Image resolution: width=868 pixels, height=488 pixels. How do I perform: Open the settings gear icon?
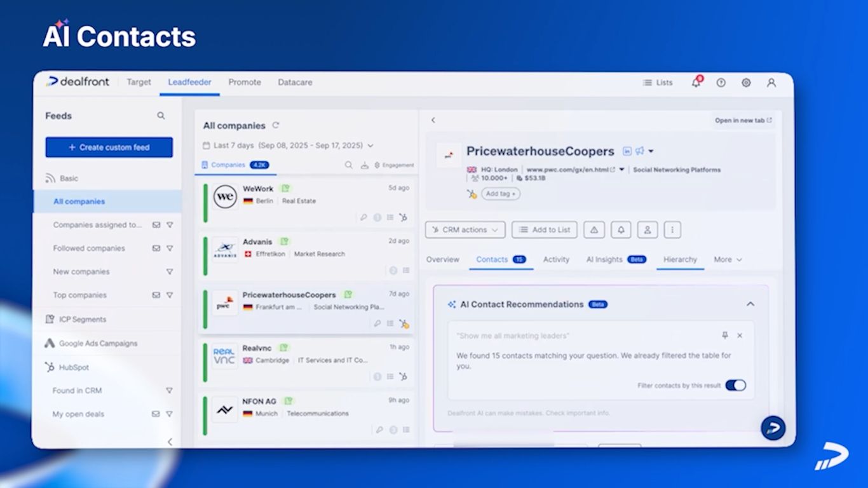[746, 83]
